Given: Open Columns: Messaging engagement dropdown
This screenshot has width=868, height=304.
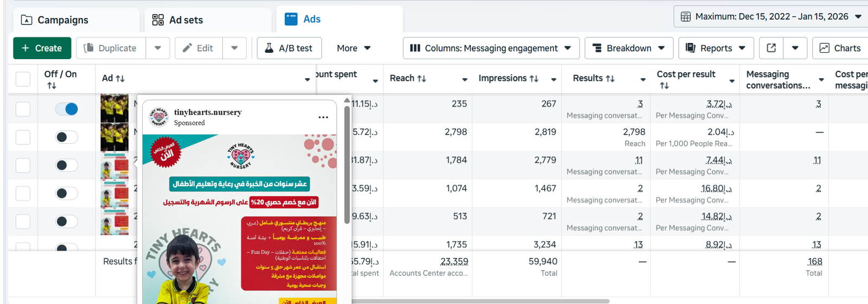Looking at the screenshot, I should (x=491, y=48).
